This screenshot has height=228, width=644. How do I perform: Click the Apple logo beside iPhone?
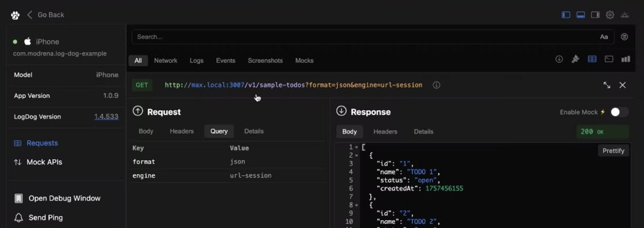[27, 41]
